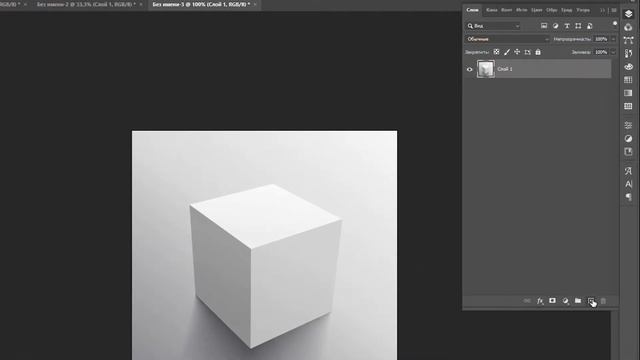This screenshot has width=640, height=360.
Task: Switch to the Каналы panel tab
Action: (x=491, y=10)
